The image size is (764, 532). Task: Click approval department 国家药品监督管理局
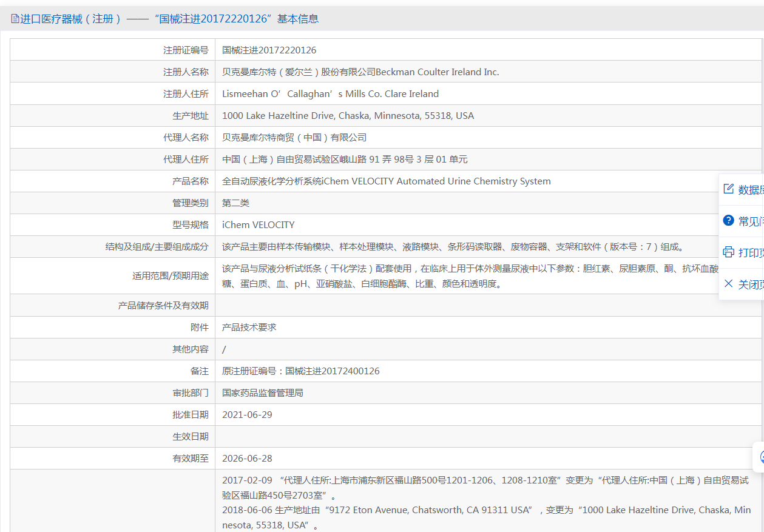click(263, 393)
